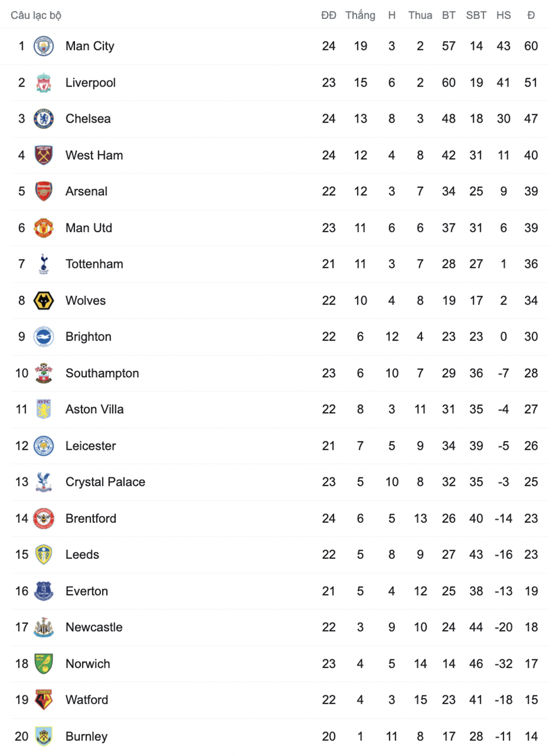Click the Burnley club crest
The height and width of the screenshot is (756, 549).
click(44, 736)
